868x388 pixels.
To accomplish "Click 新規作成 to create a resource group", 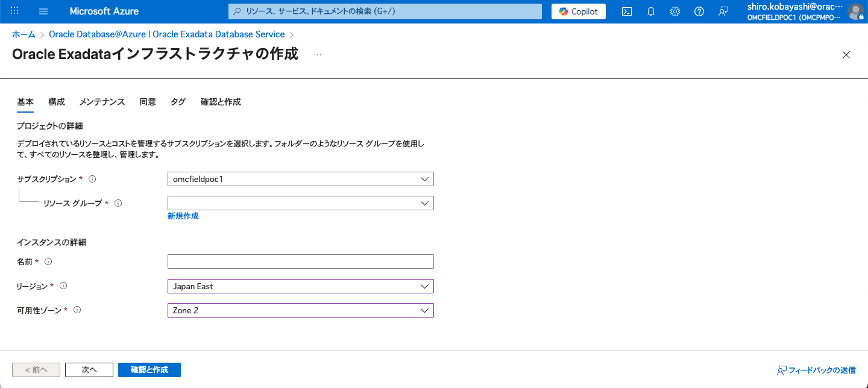I will point(182,215).
